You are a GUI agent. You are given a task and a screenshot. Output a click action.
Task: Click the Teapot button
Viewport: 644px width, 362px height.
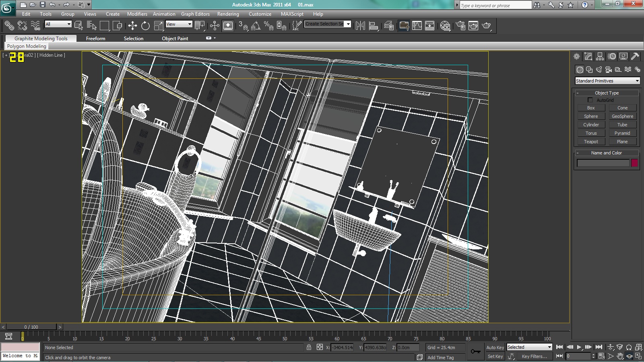click(x=591, y=142)
